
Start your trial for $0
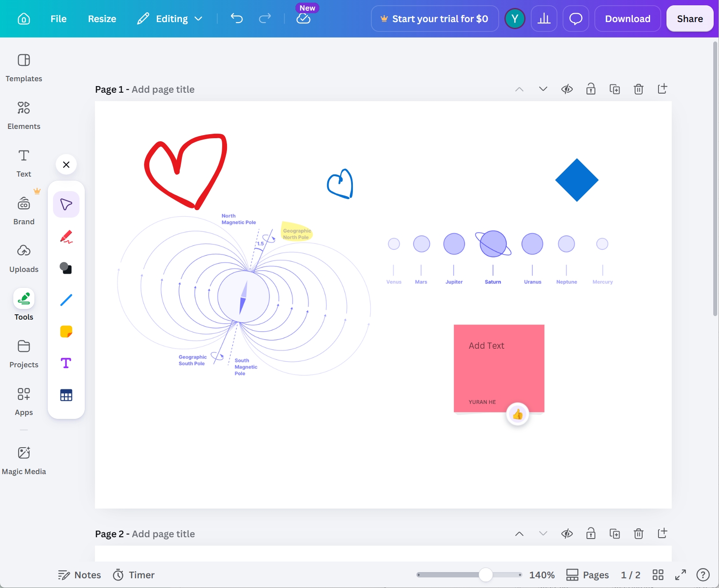click(x=435, y=19)
